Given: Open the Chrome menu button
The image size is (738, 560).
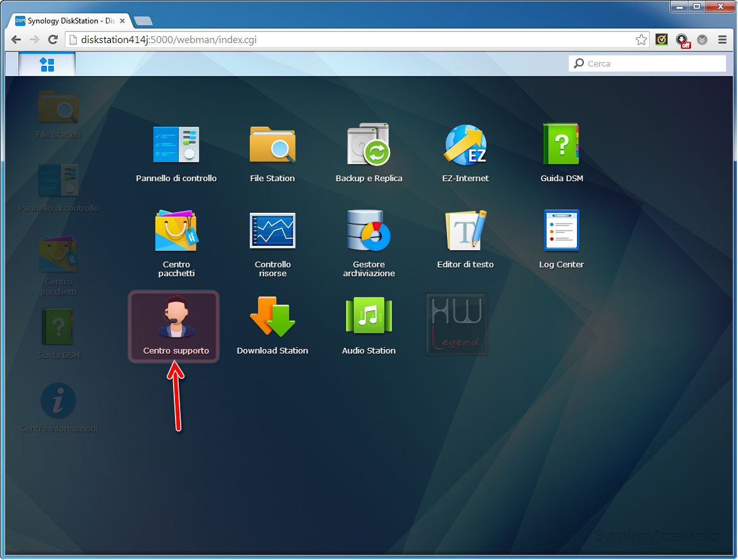Looking at the screenshot, I should pyautogui.click(x=723, y=39).
